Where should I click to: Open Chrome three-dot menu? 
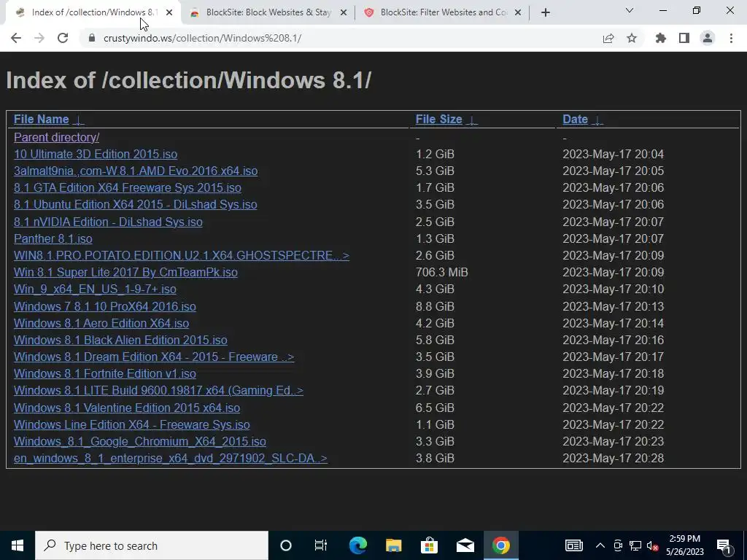731,38
